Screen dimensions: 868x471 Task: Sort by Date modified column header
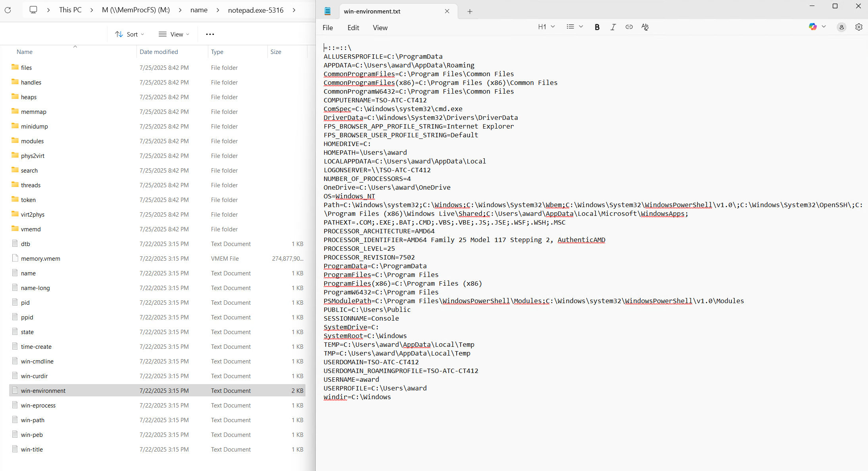point(159,52)
